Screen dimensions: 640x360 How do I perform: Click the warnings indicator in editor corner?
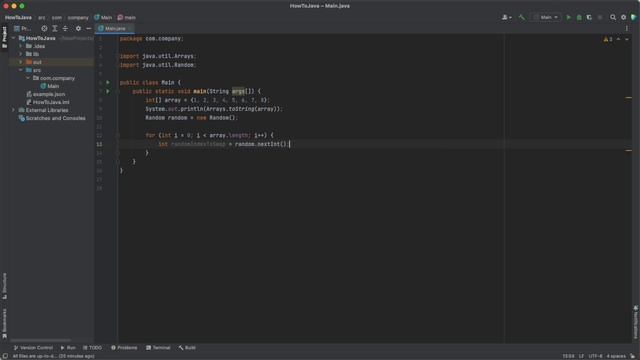point(608,39)
